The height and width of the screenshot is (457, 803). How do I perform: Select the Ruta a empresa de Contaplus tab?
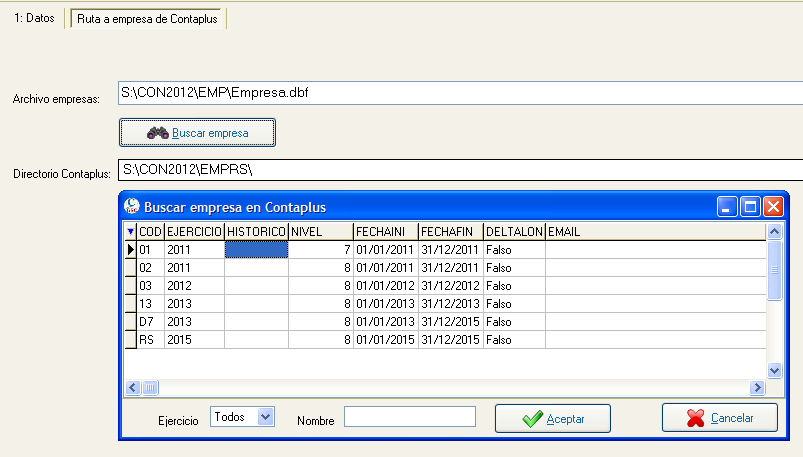[x=148, y=19]
